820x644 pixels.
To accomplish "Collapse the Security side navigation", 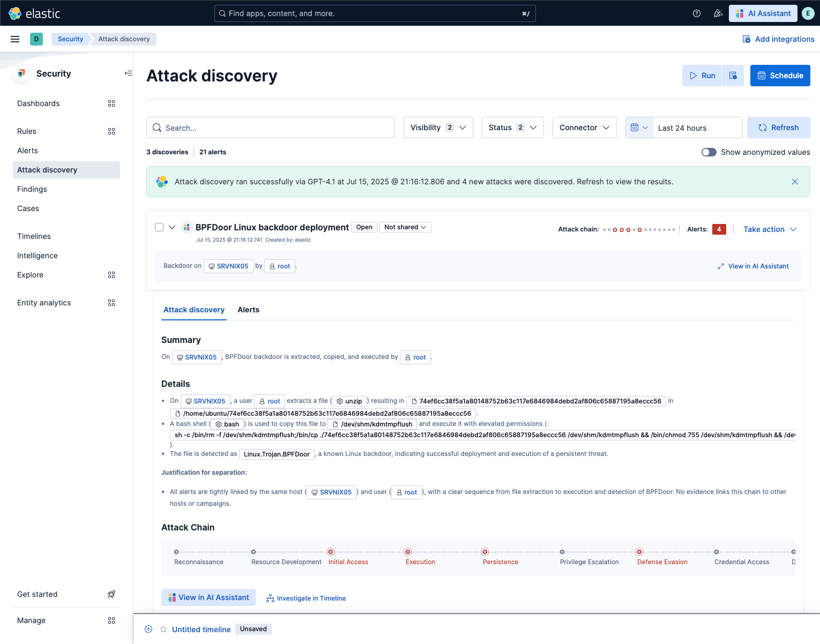I will point(129,73).
